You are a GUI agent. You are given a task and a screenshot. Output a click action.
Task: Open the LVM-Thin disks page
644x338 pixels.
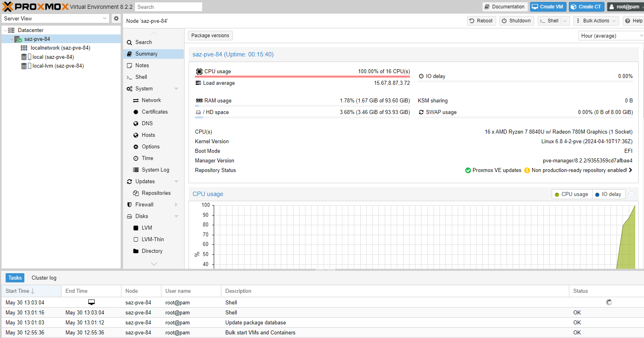(153, 240)
